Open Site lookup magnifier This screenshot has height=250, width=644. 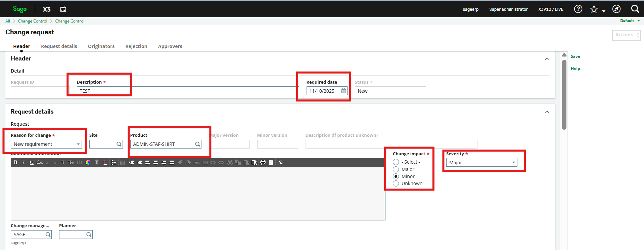click(x=119, y=144)
